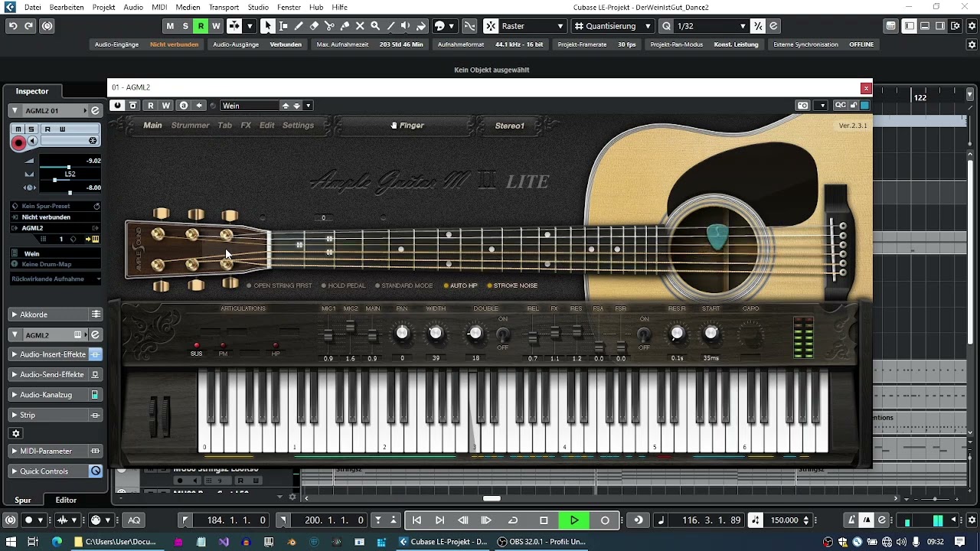The width and height of the screenshot is (980, 551).
Task: Click the transport Record button
Action: coord(605,520)
